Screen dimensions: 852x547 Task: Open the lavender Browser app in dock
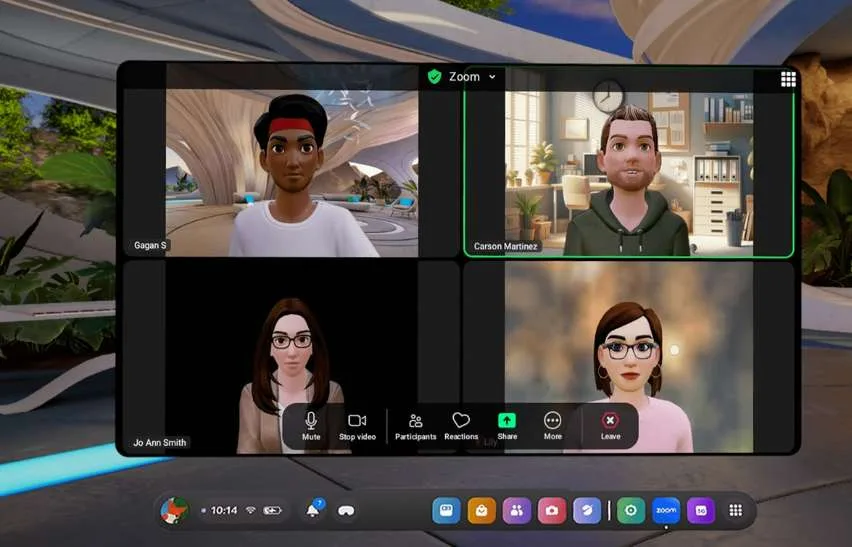[x=587, y=511]
